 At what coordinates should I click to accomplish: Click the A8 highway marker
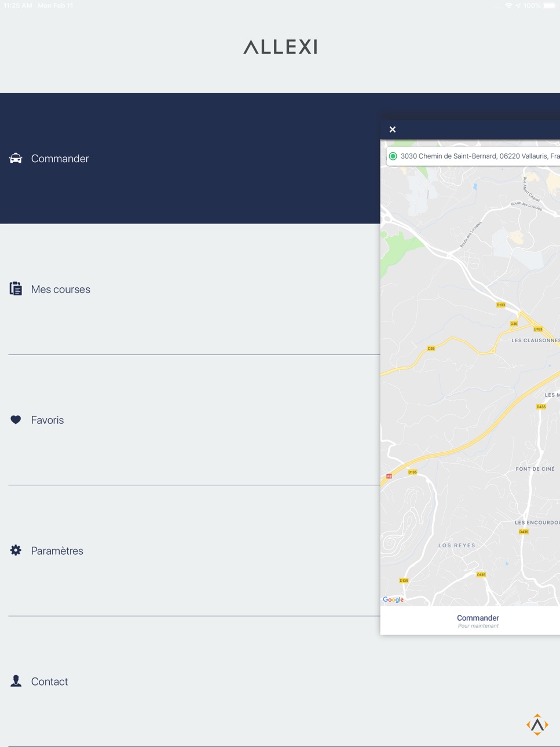tap(389, 476)
